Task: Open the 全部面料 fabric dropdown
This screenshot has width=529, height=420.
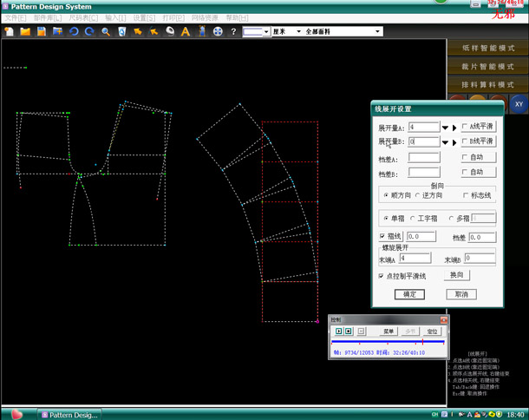Action: tap(377, 31)
